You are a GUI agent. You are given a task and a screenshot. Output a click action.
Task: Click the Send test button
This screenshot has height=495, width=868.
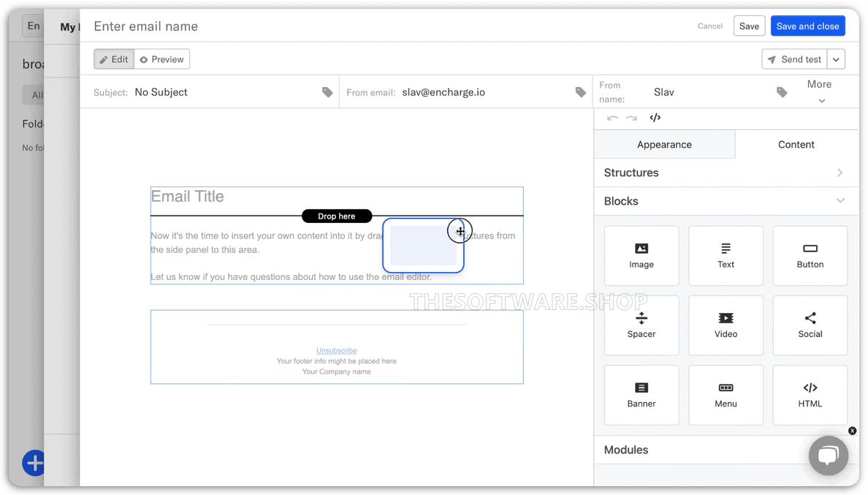coord(794,59)
